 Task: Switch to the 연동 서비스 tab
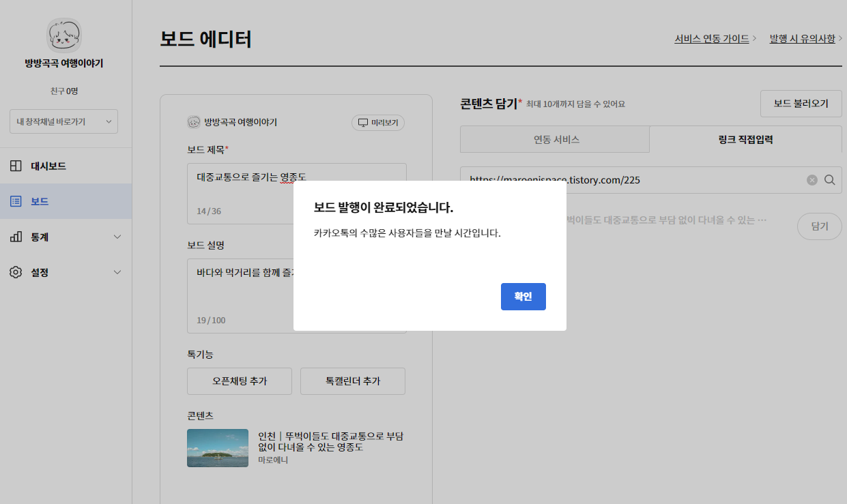(555, 139)
